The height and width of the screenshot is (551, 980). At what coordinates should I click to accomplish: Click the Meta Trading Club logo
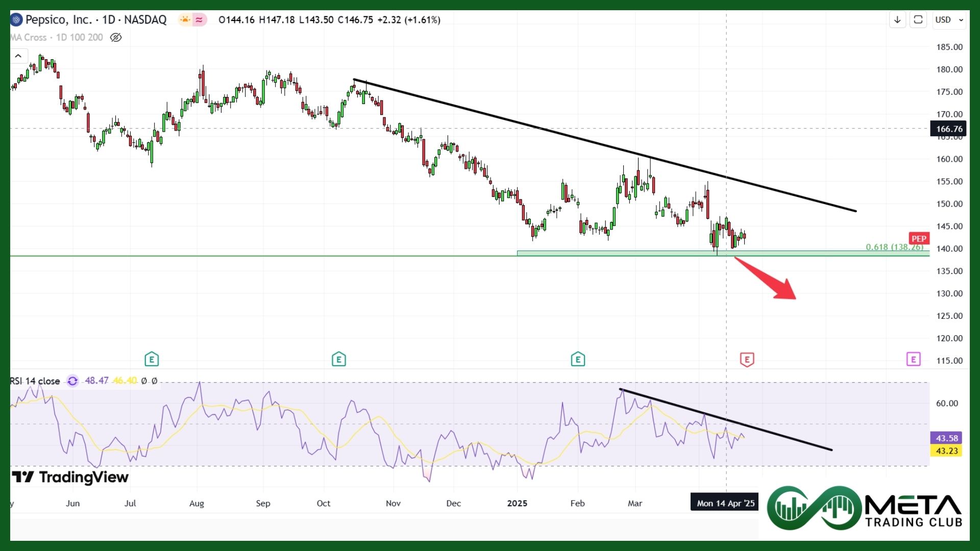coord(864,508)
